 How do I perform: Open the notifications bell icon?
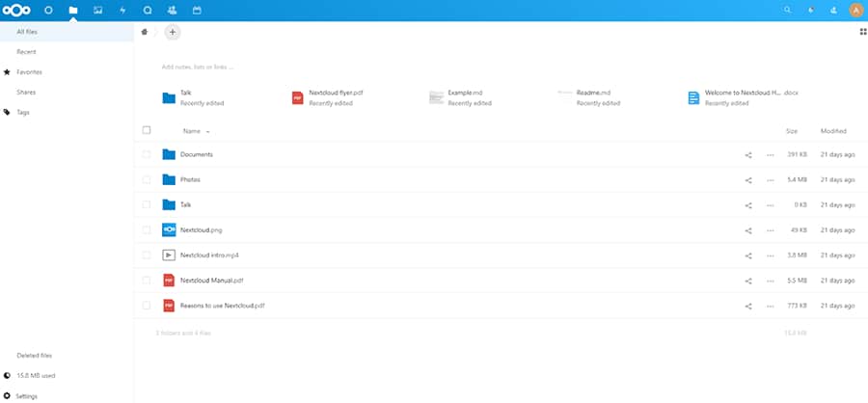(811, 10)
